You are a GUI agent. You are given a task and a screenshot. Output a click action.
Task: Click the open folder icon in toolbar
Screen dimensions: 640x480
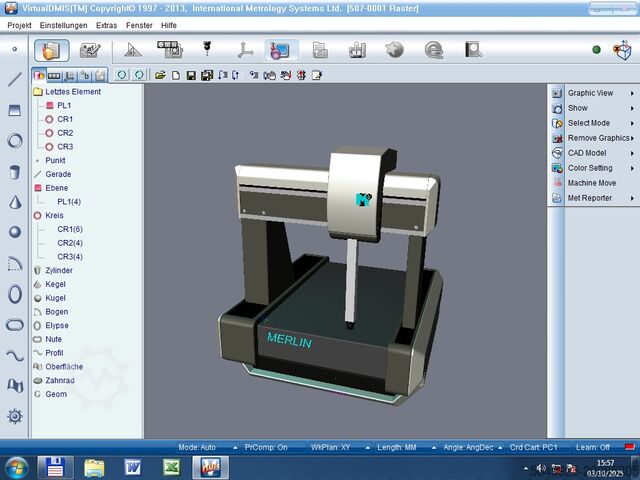tap(160, 75)
